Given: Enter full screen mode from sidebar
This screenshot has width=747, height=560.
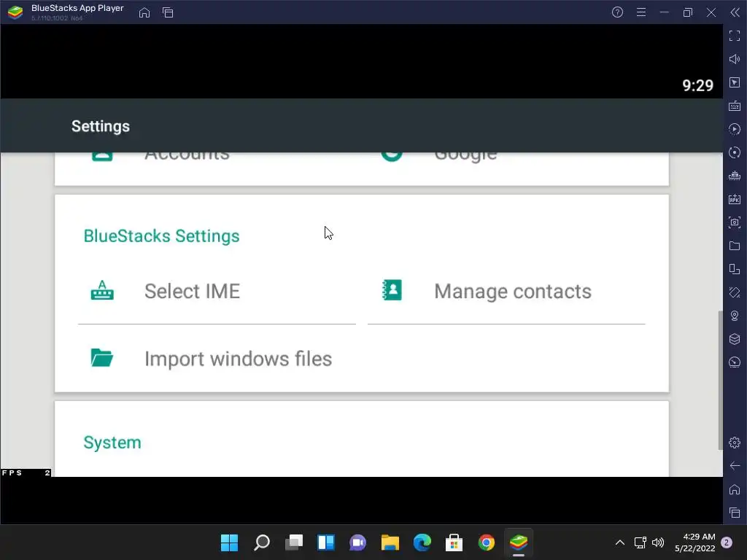Looking at the screenshot, I should [735, 36].
